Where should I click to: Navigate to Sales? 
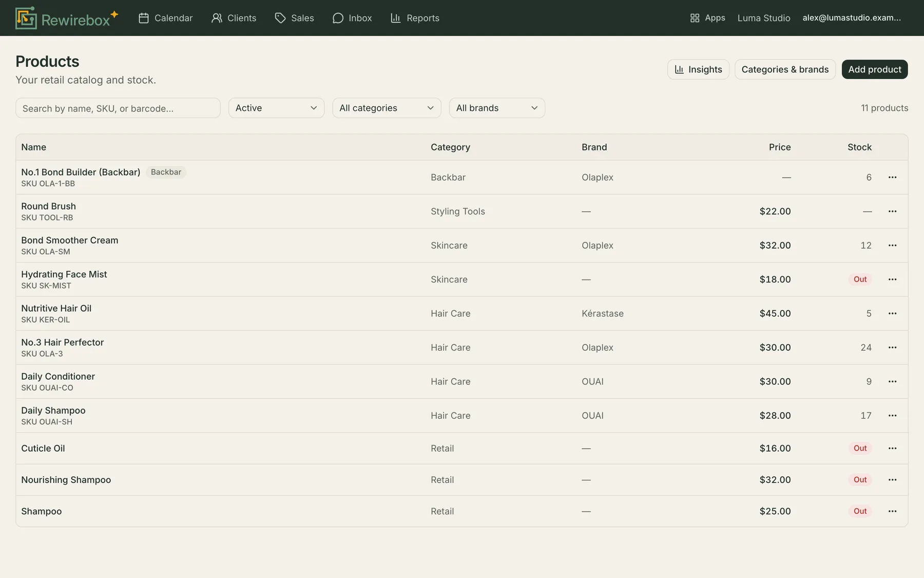coord(295,18)
